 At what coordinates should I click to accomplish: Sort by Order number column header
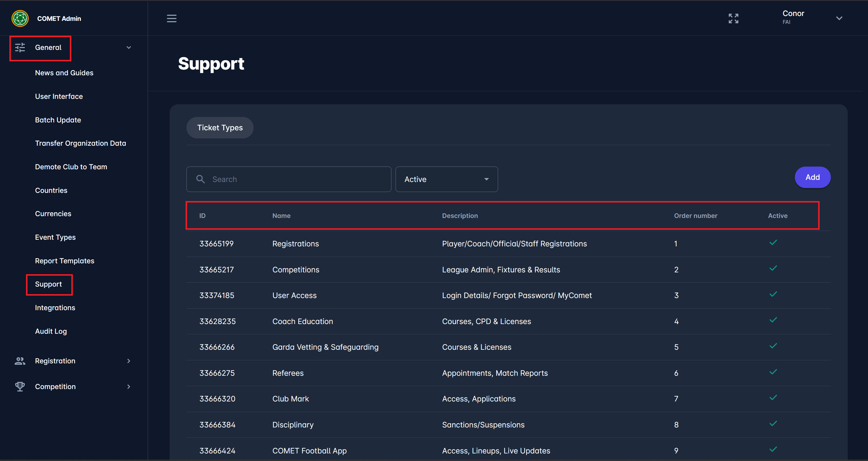pos(695,216)
